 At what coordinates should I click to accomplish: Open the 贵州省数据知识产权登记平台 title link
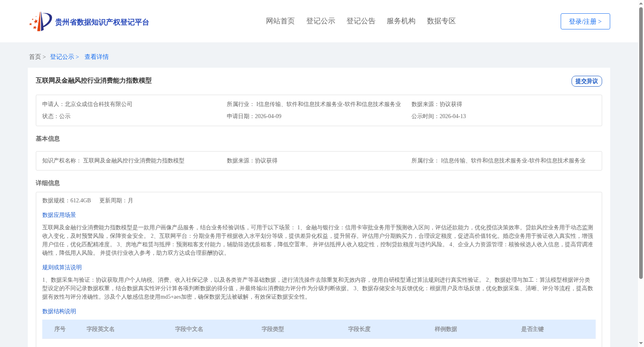(102, 22)
